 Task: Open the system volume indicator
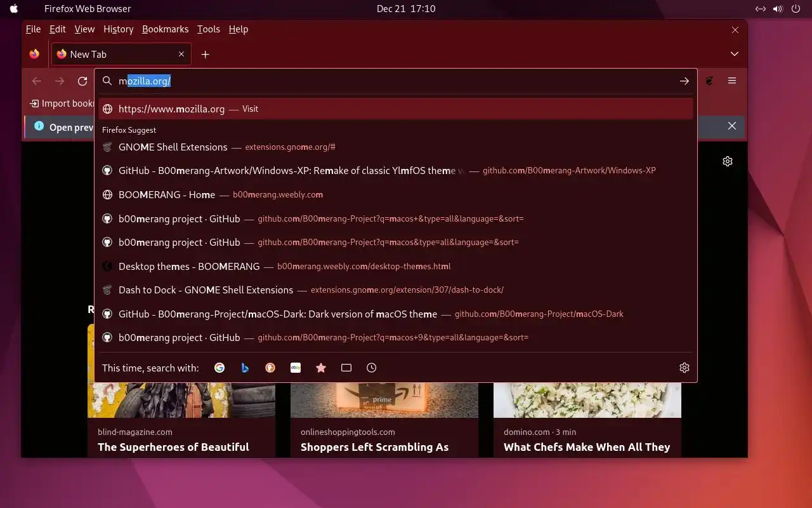pyautogui.click(x=778, y=9)
